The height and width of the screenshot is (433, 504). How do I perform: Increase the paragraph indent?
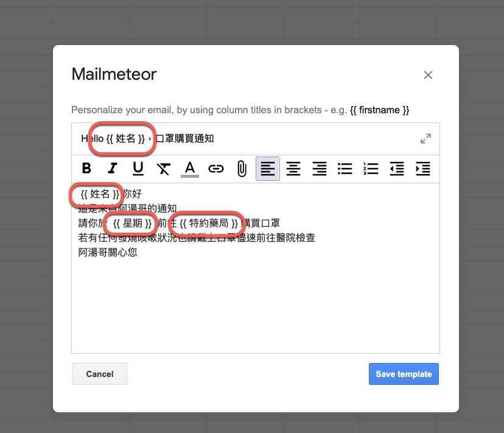pyautogui.click(x=422, y=169)
